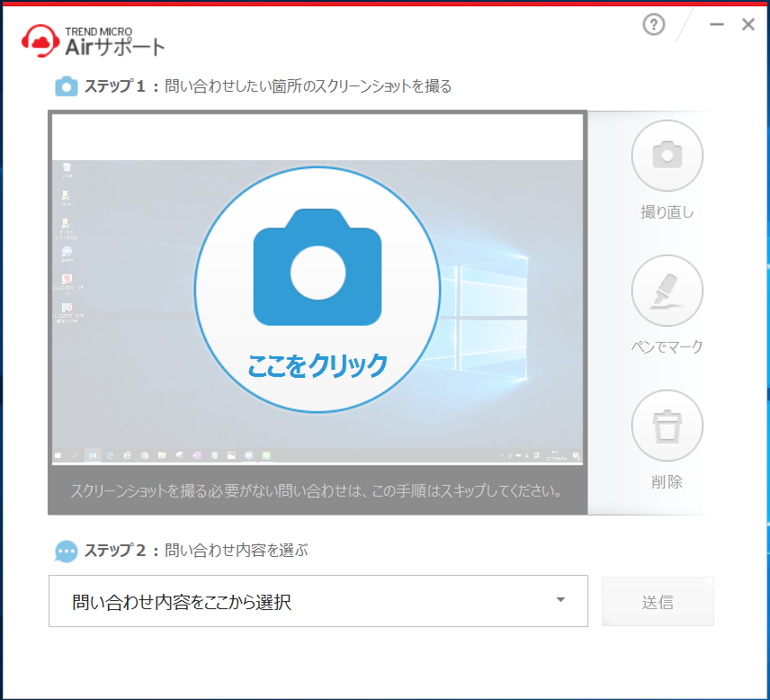Click the ペンでマーク text label
This screenshot has height=700, width=770.
coord(667,346)
